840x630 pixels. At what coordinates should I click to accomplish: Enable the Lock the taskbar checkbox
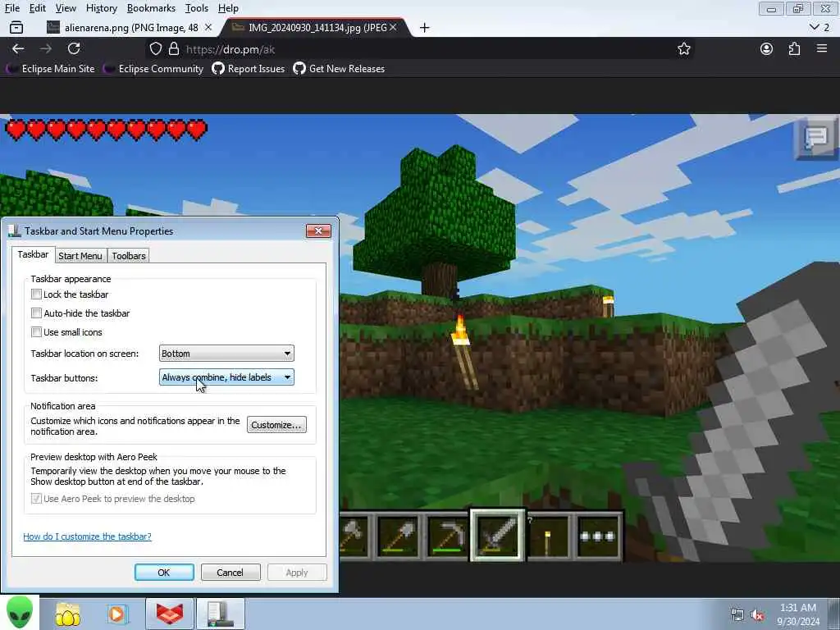[36, 294]
